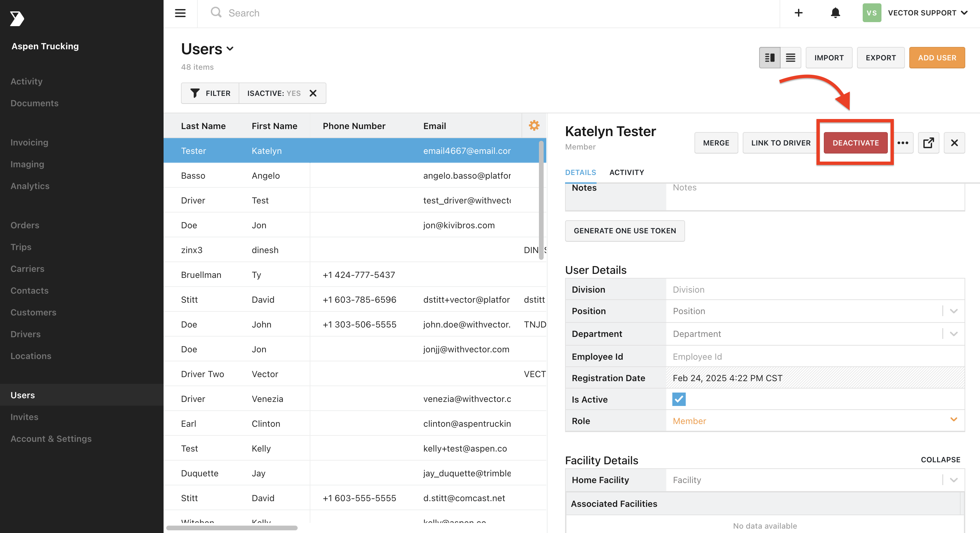Open Account & Settings in sidebar
980x533 pixels.
(51, 439)
